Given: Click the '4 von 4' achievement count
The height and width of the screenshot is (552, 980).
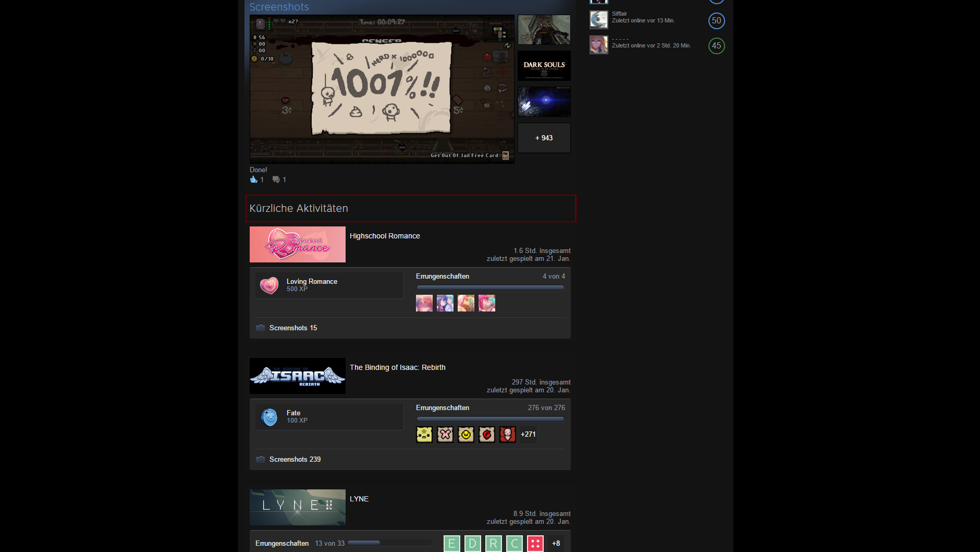Looking at the screenshot, I should 554,276.
